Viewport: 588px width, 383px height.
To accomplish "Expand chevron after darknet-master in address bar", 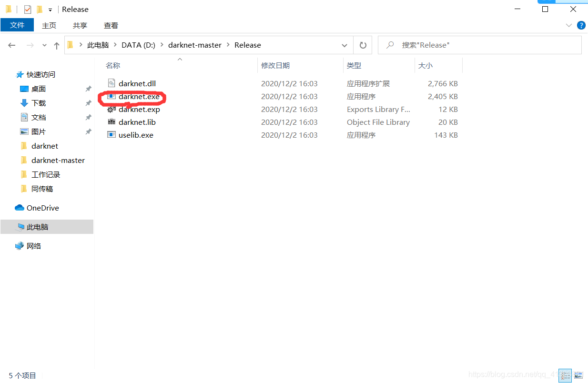I will coord(228,45).
